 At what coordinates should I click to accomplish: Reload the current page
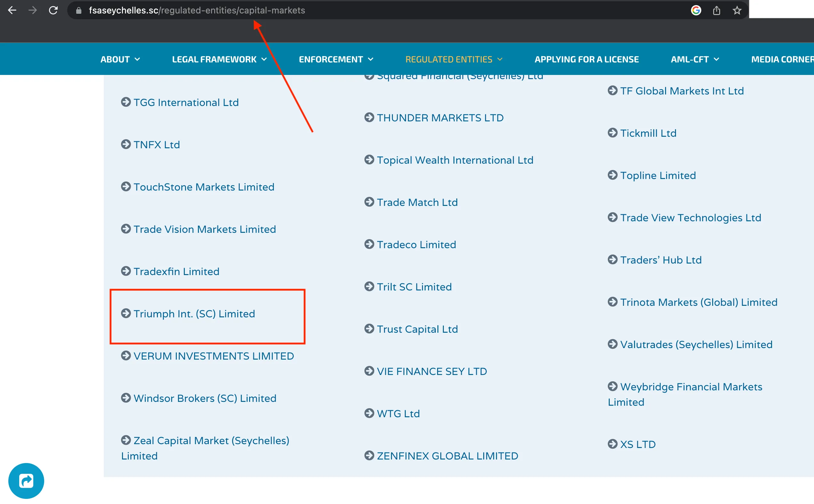pyautogui.click(x=53, y=10)
